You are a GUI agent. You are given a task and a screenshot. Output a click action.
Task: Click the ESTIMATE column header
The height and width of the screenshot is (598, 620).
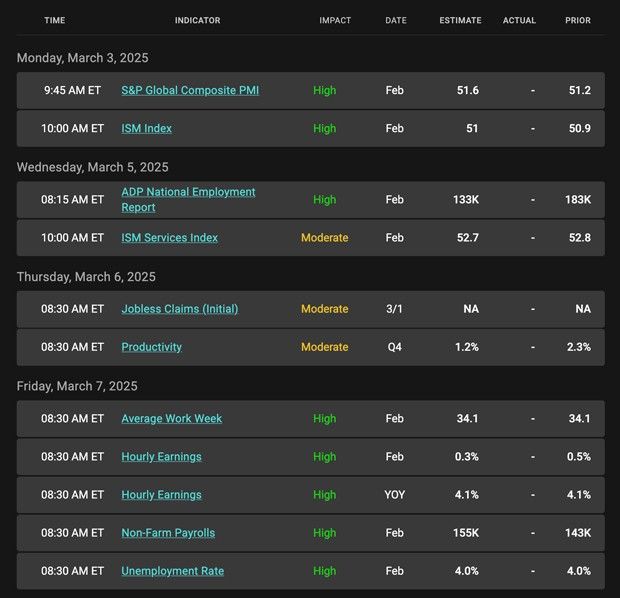460,20
